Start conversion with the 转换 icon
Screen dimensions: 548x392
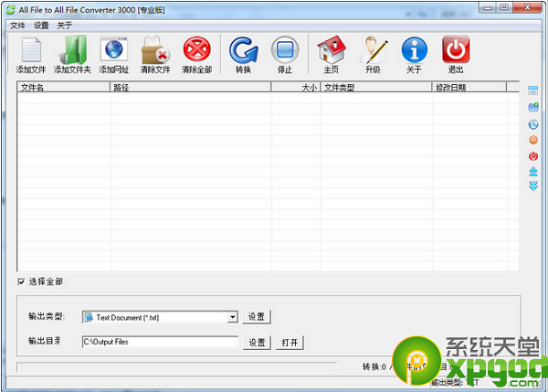coord(243,51)
